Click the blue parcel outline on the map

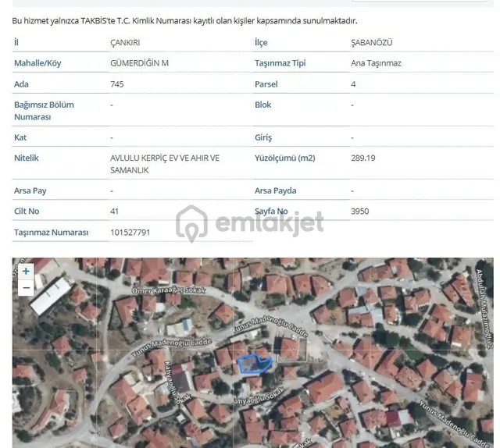(x=255, y=364)
